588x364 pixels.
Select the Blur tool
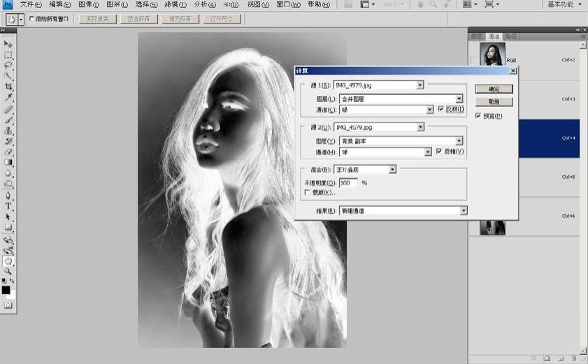[x=8, y=173]
